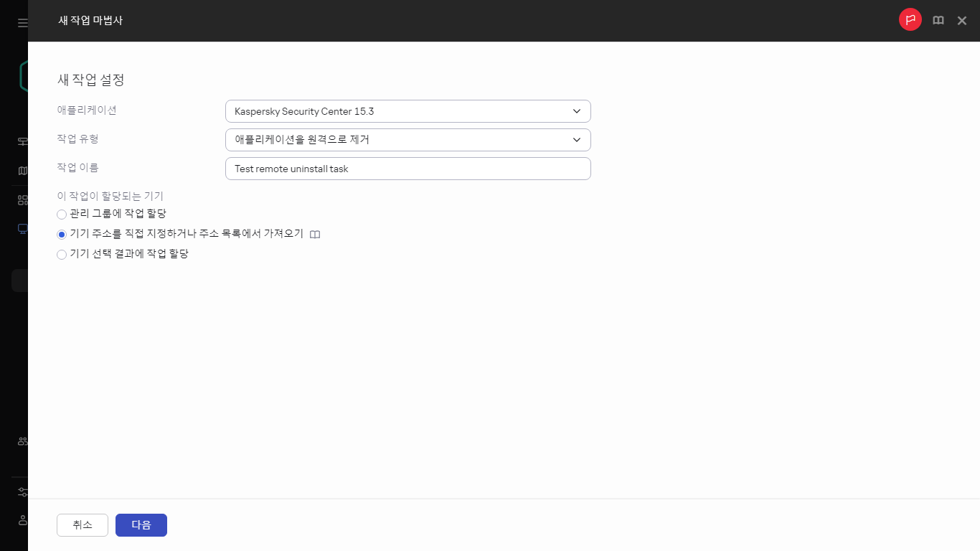
Task: Click the task name field containing Test remote uninstall task
Action: click(407, 168)
